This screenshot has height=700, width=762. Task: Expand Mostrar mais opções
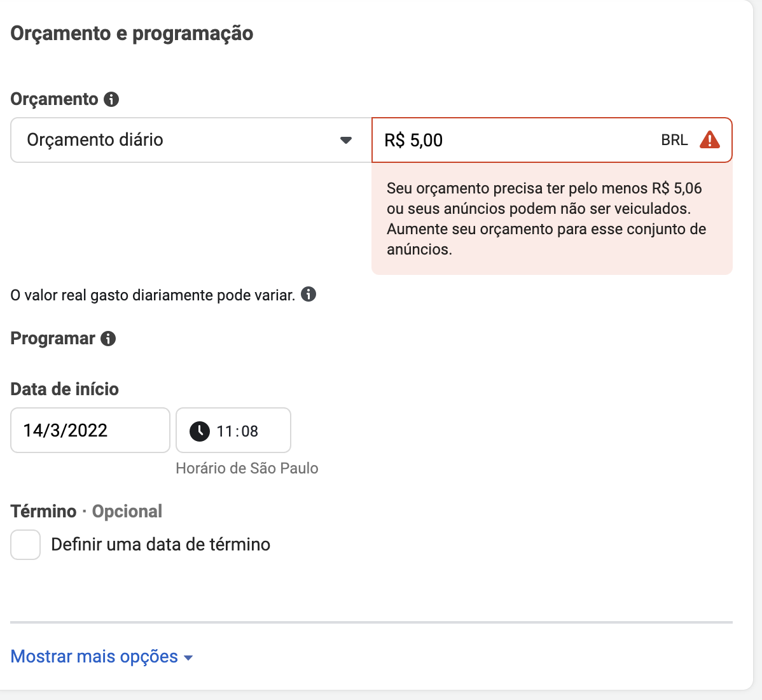click(x=102, y=656)
